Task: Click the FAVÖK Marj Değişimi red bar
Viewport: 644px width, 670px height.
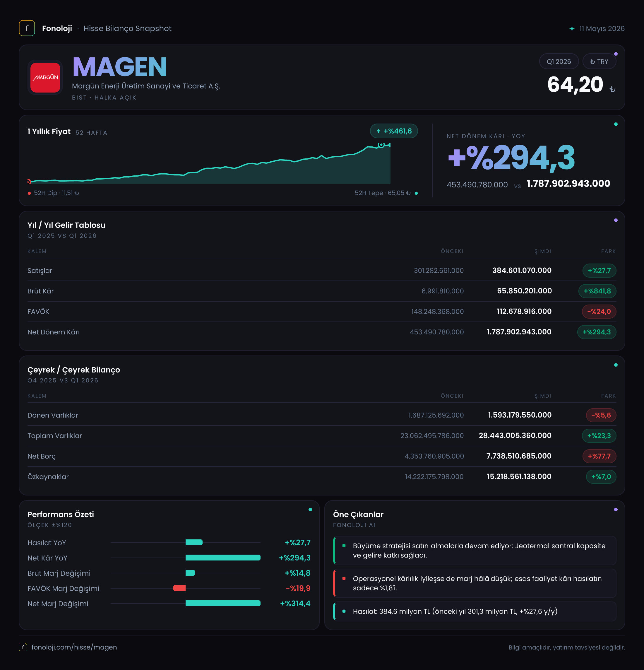Action: [179, 588]
